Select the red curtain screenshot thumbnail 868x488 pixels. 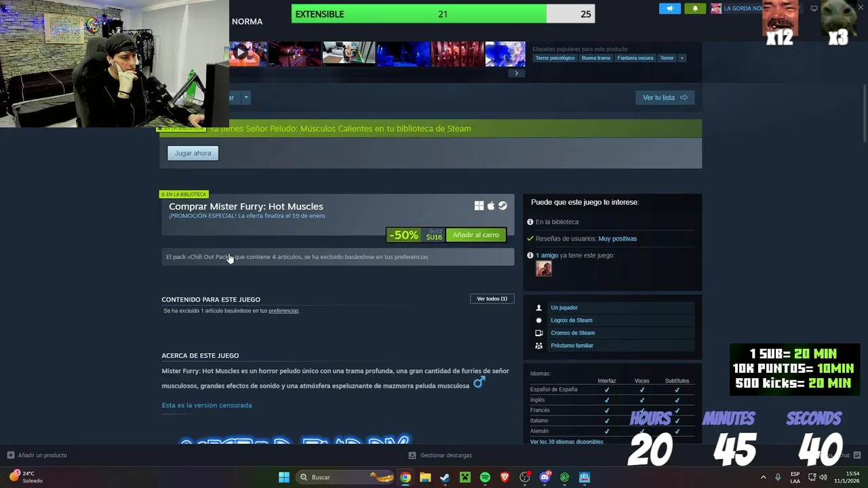pos(458,54)
